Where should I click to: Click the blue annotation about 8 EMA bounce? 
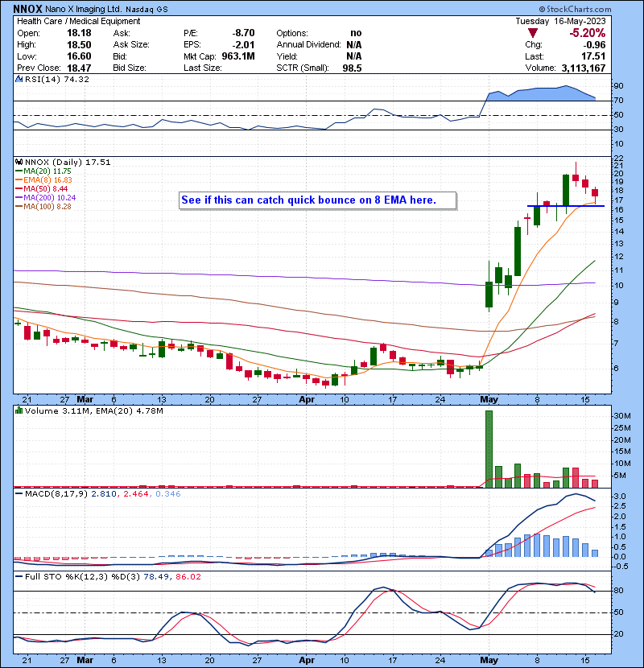[x=317, y=200]
